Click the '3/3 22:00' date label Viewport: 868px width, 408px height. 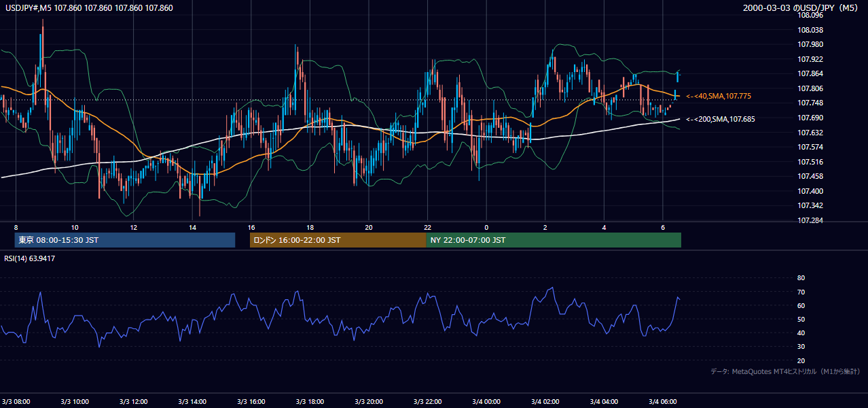[427, 401]
